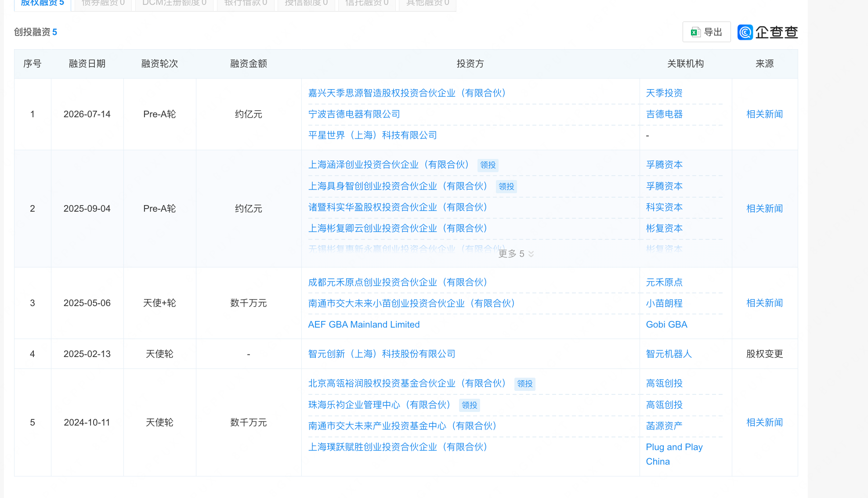Viewport: 868px width, 498px height.
Task: Open 天季投资 related institution
Action: pyautogui.click(x=664, y=93)
